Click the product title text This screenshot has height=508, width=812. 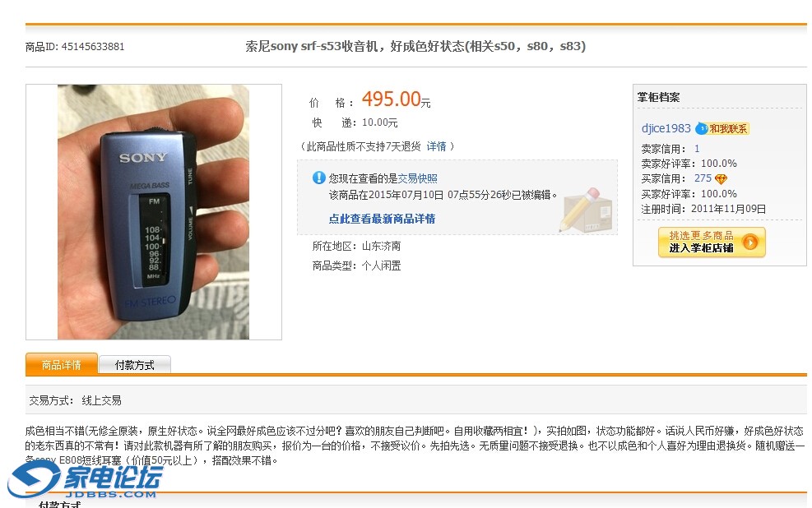pyautogui.click(x=415, y=46)
